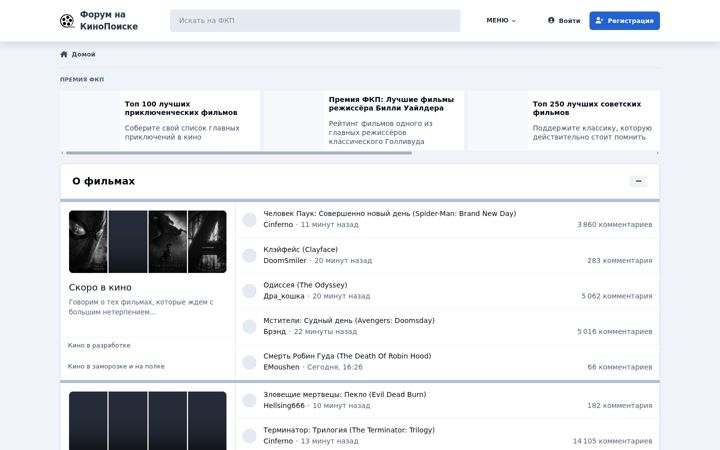Click avatar next to Смерть Робин Гуда thread
The height and width of the screenshot is (450, 720).
(249, 362)
